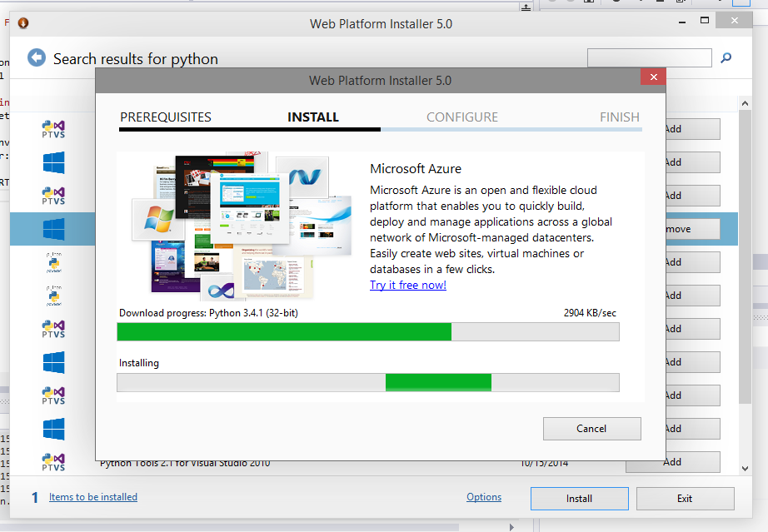Click the magnifier search icon
The height and width of the screenshot is (532, 768).
[726, 57]
